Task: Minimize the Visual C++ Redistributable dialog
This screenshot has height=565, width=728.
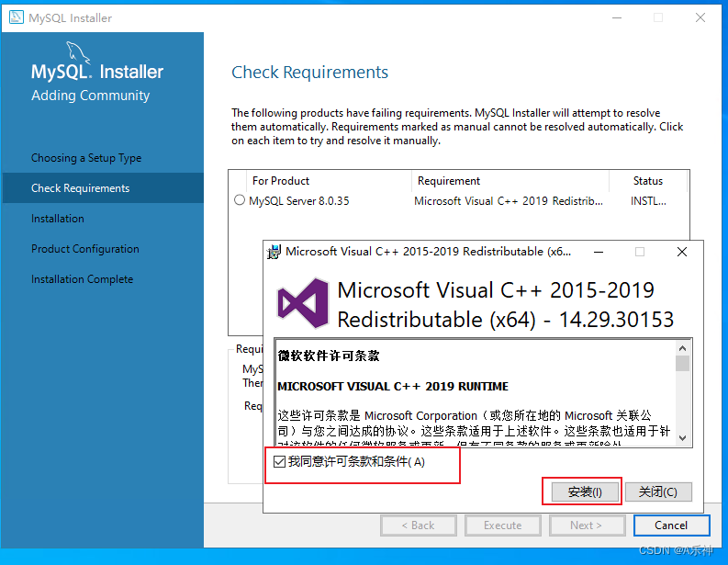Action: (599, 252)
